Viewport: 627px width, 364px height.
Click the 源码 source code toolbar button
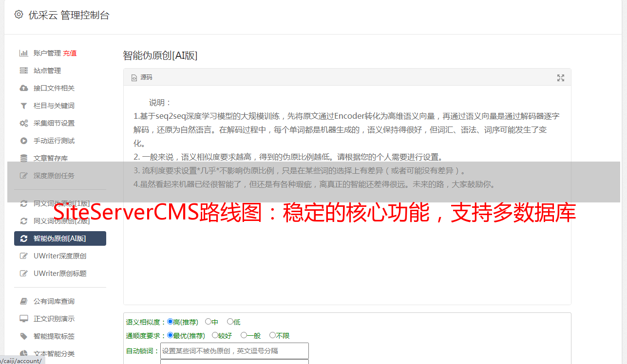(x=142, y=77)
